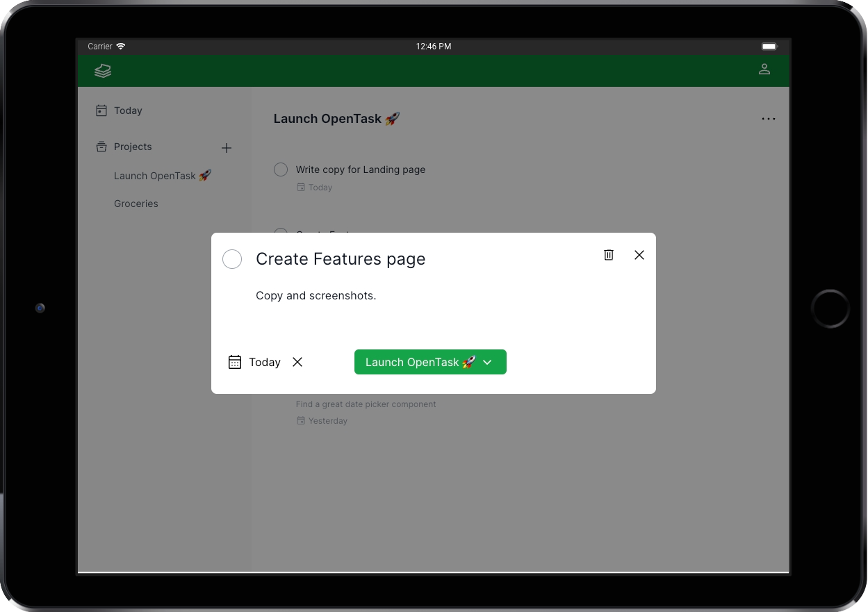The height and width of the screenshot is (612, 868).
Task: Toggle the task completion circle in the dialog
Action: tap(232, 258)
